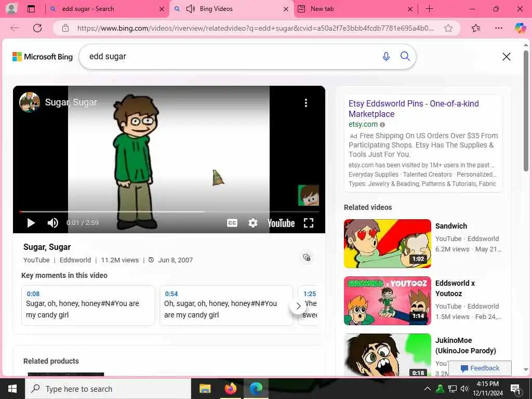Click the channel watermark in video corner
The height and width of the screenshot is (399, 532).
pyautogui.click(x=309, y=195)
